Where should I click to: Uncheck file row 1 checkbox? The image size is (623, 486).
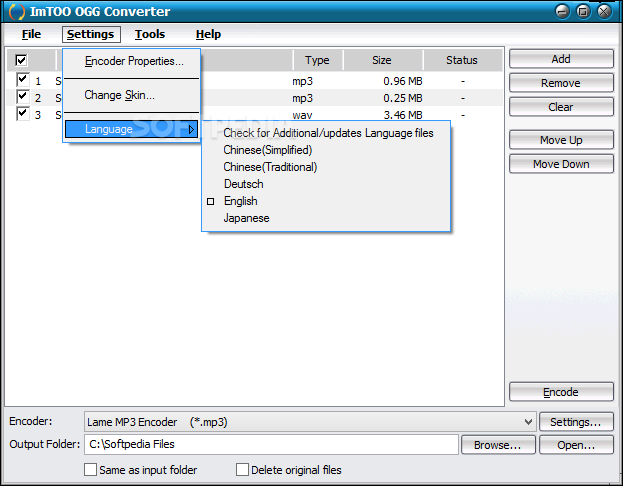[23, 79]
